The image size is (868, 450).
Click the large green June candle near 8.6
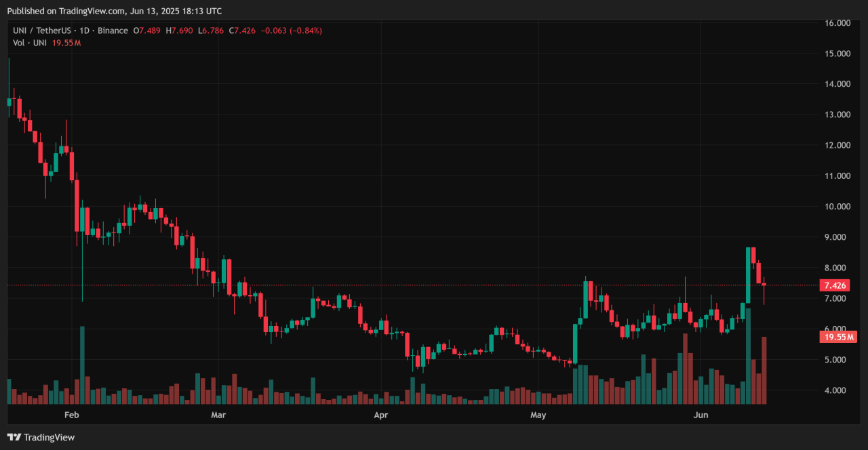tap(748, 274)
